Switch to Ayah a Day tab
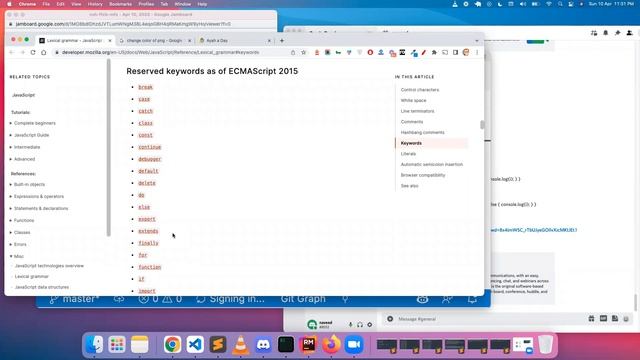 tap(217, 40)
